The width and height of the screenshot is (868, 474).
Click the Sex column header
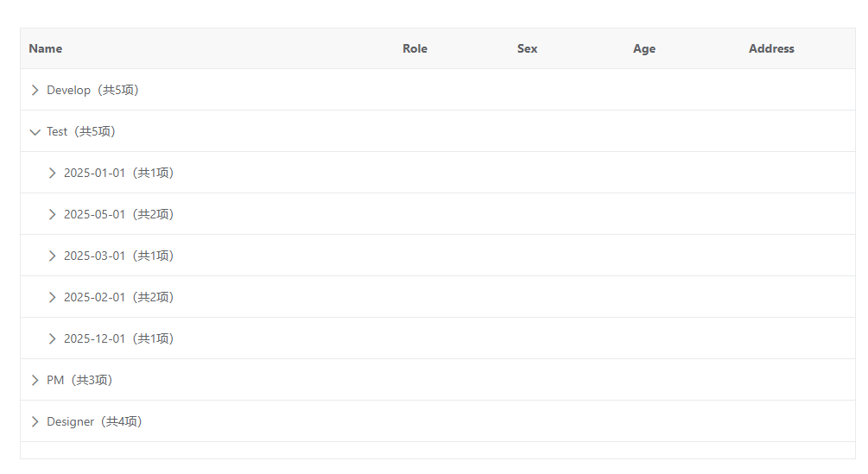(x=527, y=48)
